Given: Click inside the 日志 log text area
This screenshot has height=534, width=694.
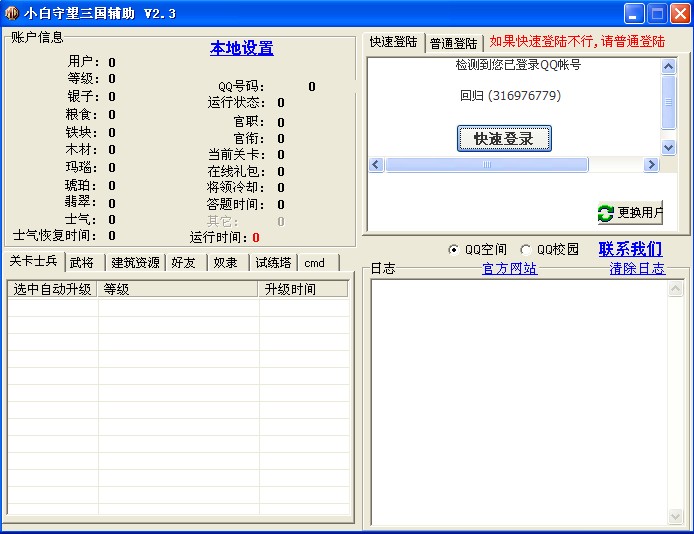Looking at the screenshot, I should coord(520,403).
